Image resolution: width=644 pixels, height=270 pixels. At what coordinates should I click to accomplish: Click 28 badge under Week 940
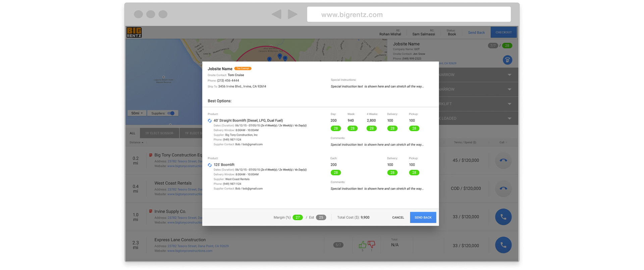point(353,128)
